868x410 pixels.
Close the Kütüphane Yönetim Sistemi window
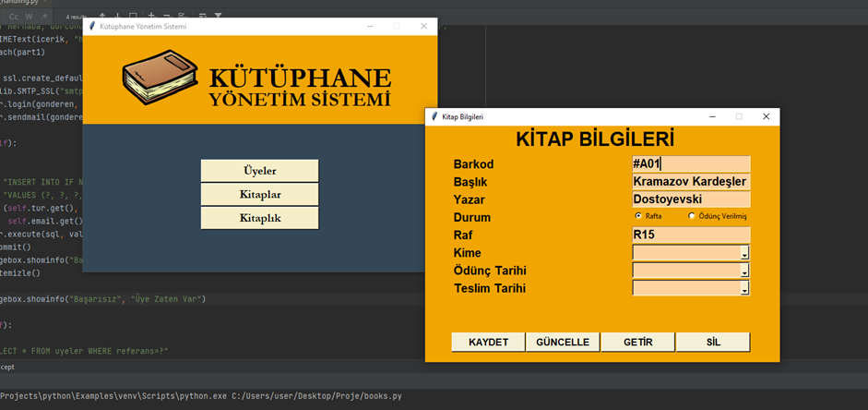[x=424, y=26]
